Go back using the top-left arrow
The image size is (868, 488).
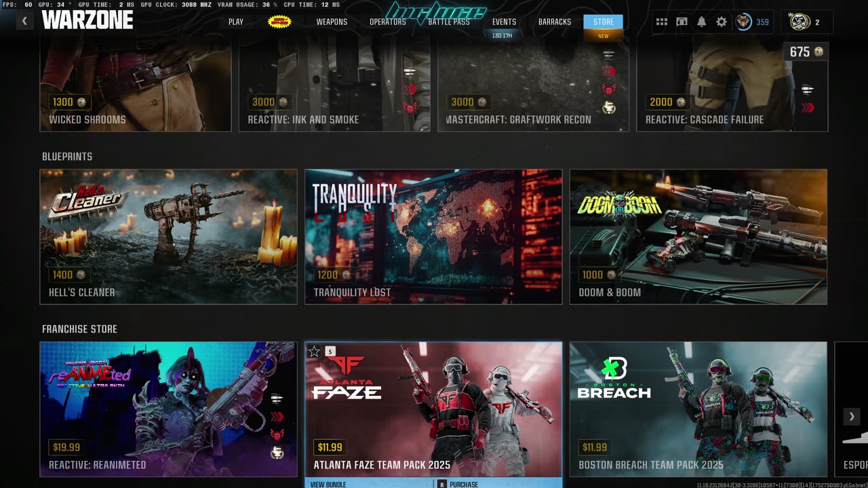click(24, 21)
